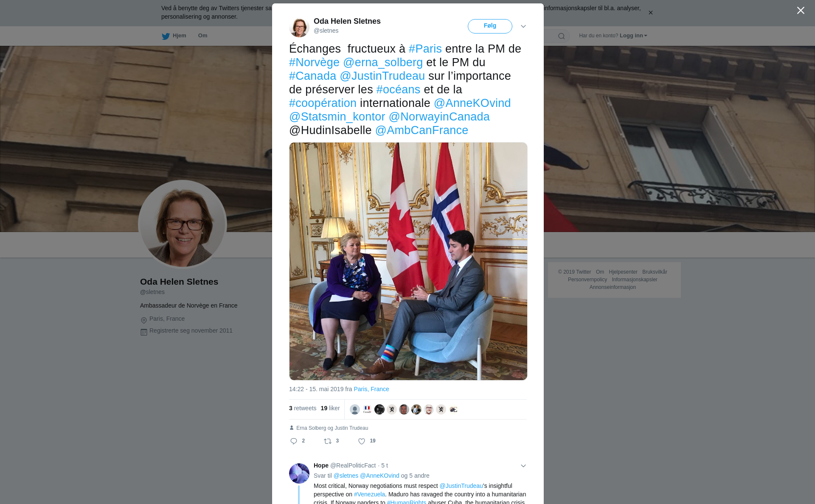Expand the tweet options chevron
The image size is (815, 504).
coord(523,26)
